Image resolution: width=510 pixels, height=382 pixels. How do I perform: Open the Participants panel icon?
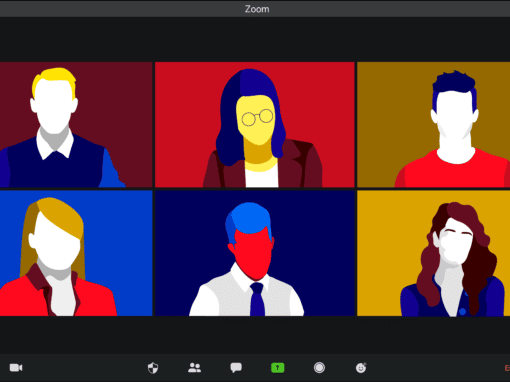click(x=194, y=368)
